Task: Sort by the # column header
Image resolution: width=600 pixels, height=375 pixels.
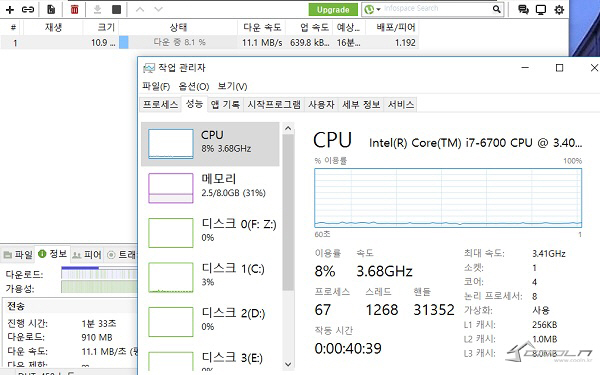Action: (x=13, y=27)
